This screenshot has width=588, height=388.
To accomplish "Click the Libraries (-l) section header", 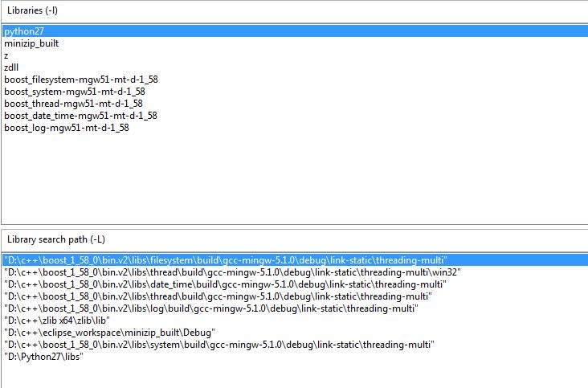I will point(33,10).
